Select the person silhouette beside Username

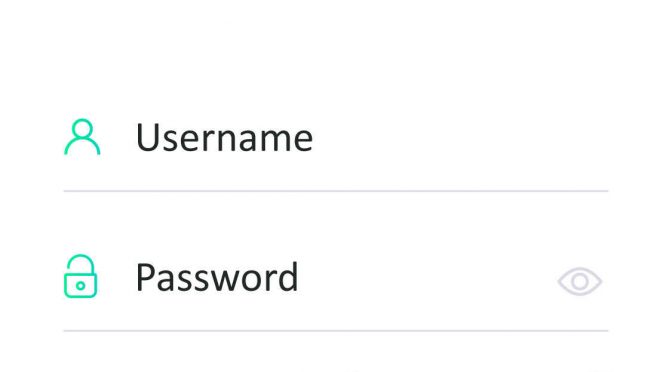click(82, 137)
